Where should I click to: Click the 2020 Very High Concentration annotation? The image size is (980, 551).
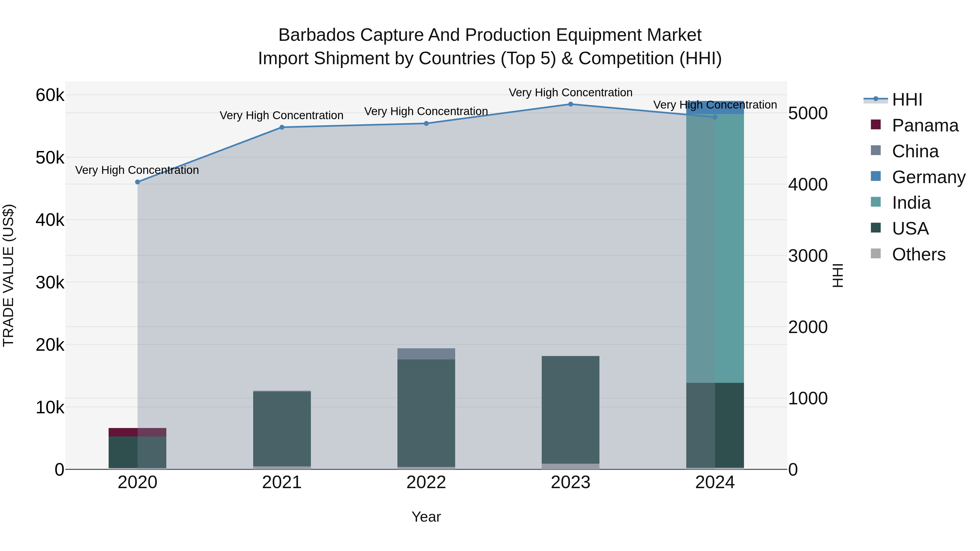(137, 170)
